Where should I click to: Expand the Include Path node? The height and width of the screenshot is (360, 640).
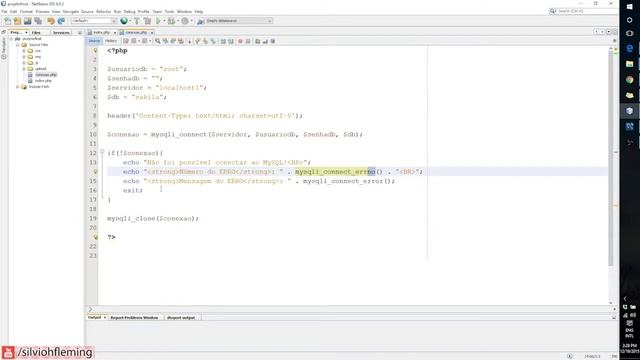[x=18, y=87]
